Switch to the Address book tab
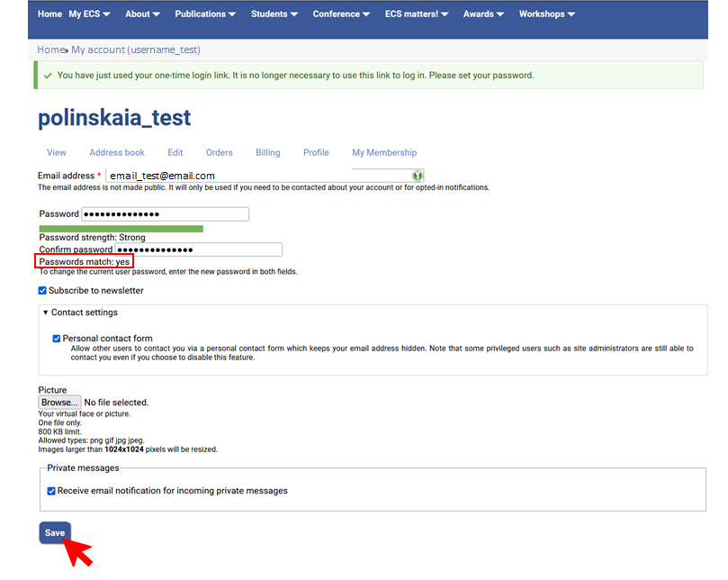 pyautogui.click(x=117, y=152)
